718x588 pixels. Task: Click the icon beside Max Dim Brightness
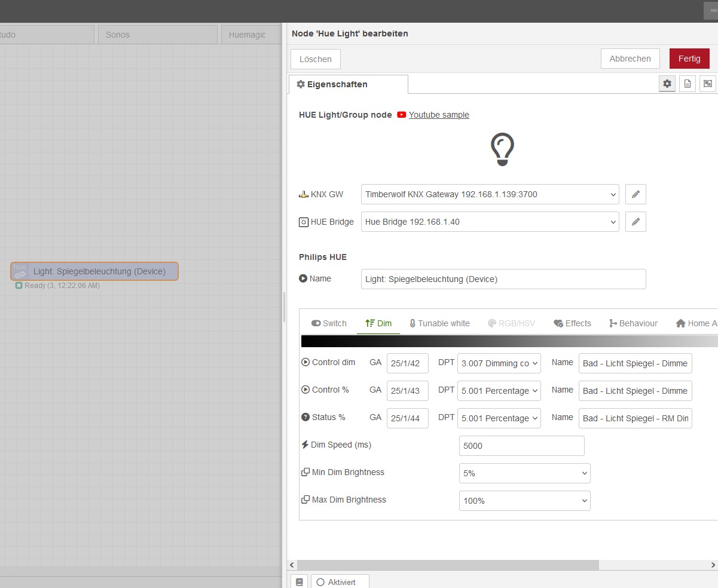[x=305, y=500]
